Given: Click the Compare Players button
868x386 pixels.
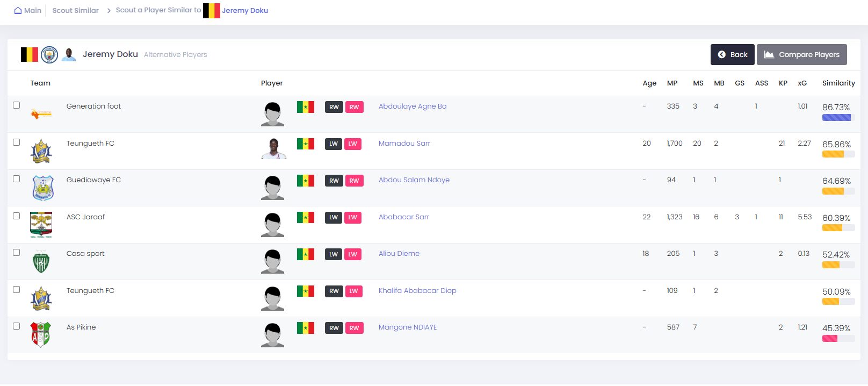Looking at the screenshot, I should pos(802,54).
